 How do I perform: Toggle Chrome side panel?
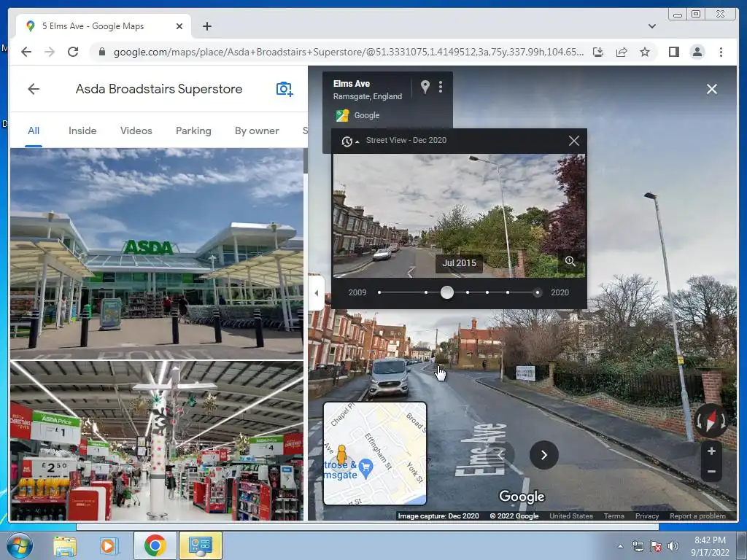673,52
